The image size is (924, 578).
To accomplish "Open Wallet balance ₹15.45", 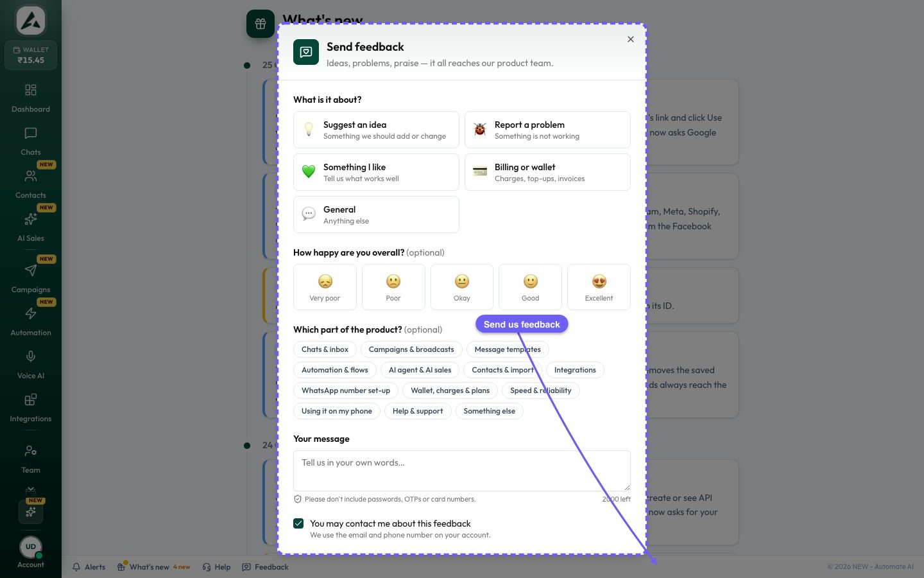I will pyautogui.click(x=31, y=55).
